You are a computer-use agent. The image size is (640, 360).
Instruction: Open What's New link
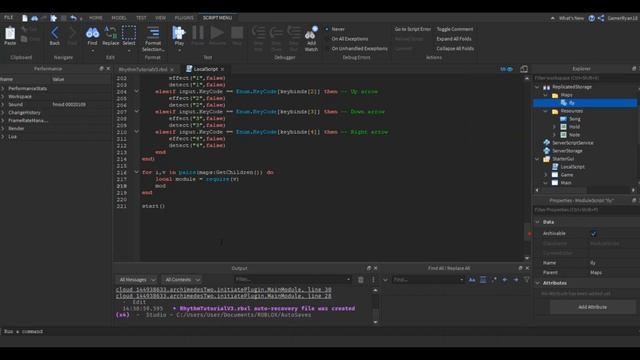pyautogui.click(x=571, y=18)
